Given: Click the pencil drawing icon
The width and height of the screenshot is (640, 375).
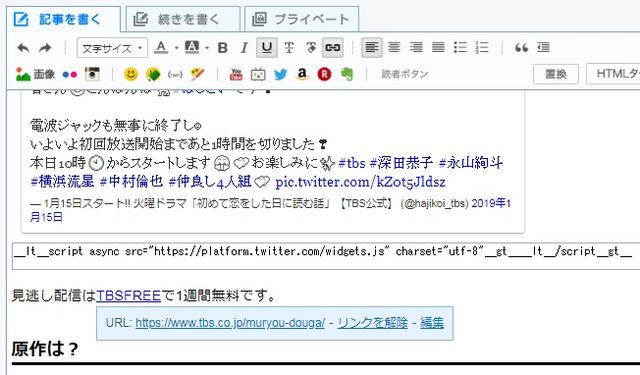Looking at the screenshot, I should tap(198, 74).
